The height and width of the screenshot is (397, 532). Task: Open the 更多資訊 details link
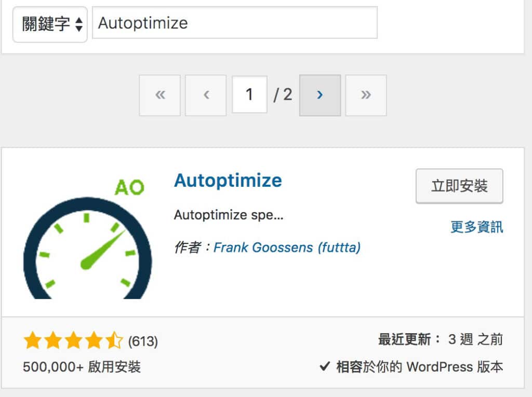[x=476, y=227]
